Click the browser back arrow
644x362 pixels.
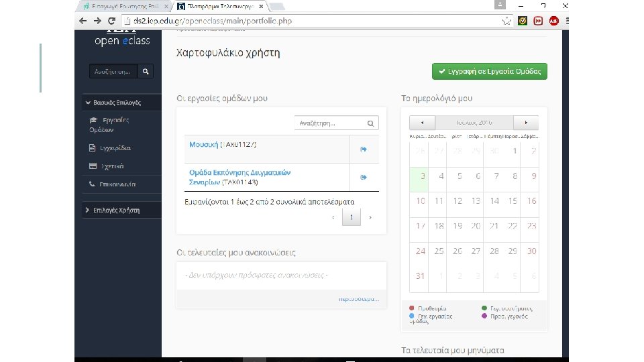click(x=83, y=21)
